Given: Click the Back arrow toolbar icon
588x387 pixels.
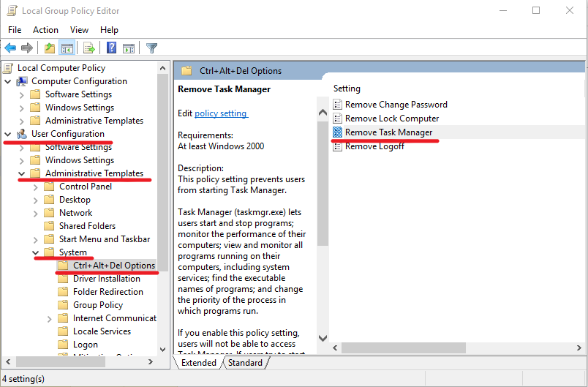Looking at the screenshot, I should point(10,48).
